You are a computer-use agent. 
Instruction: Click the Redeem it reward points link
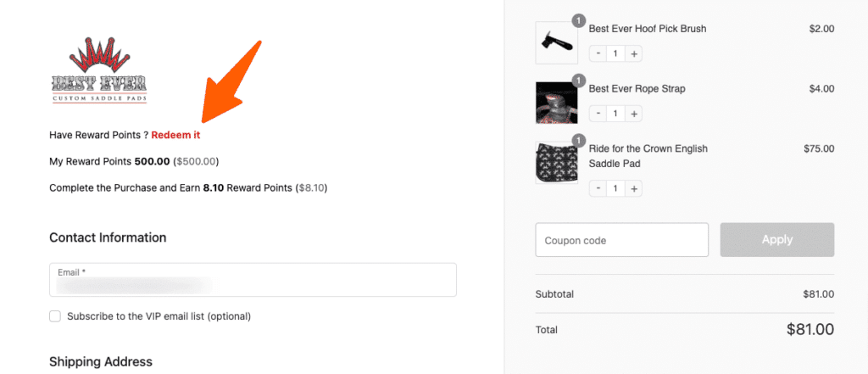pyautogui.click(x=175, y=135)
